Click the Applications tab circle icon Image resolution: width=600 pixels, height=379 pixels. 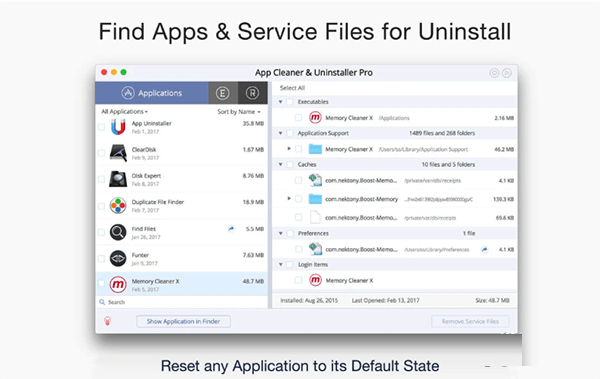tap(128, 93)
